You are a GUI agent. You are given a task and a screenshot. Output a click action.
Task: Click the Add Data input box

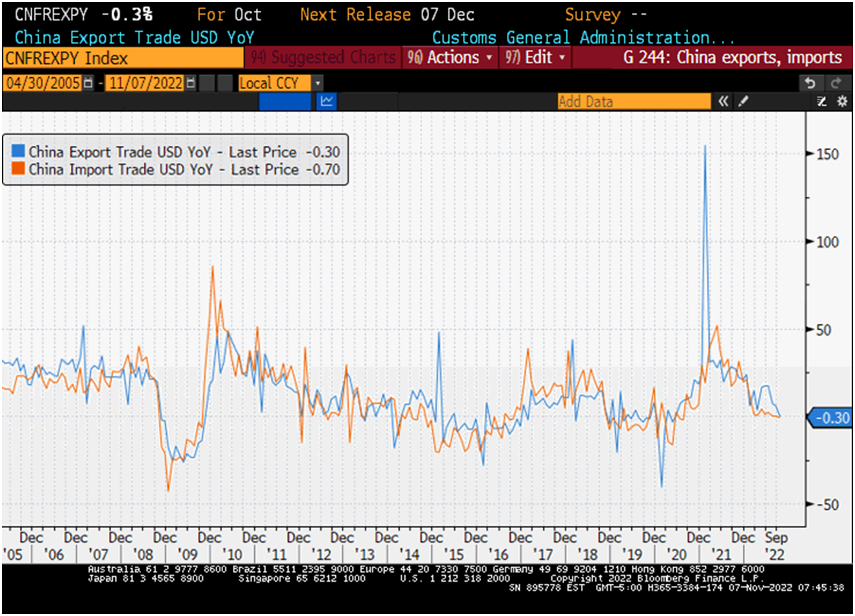[x=634, y=101]
